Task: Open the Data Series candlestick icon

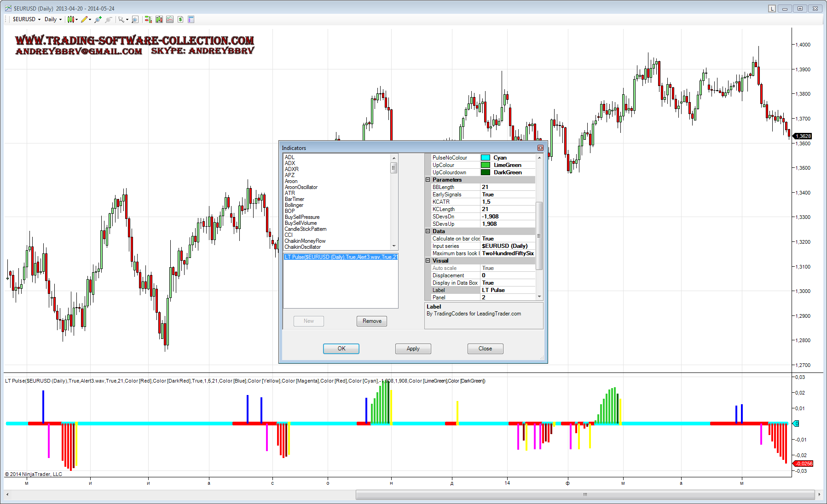Action: coord(159,19)
